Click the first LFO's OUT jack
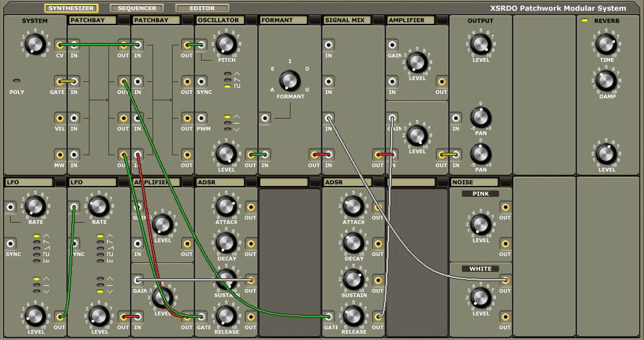The width and height of the screenshot is (644, 340). click(x=60, y=317)
